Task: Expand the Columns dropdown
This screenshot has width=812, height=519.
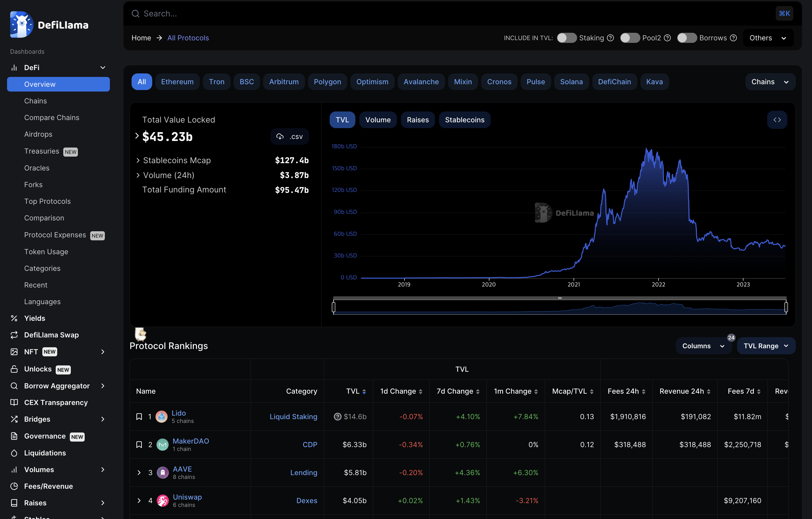Action: [703, 346]
